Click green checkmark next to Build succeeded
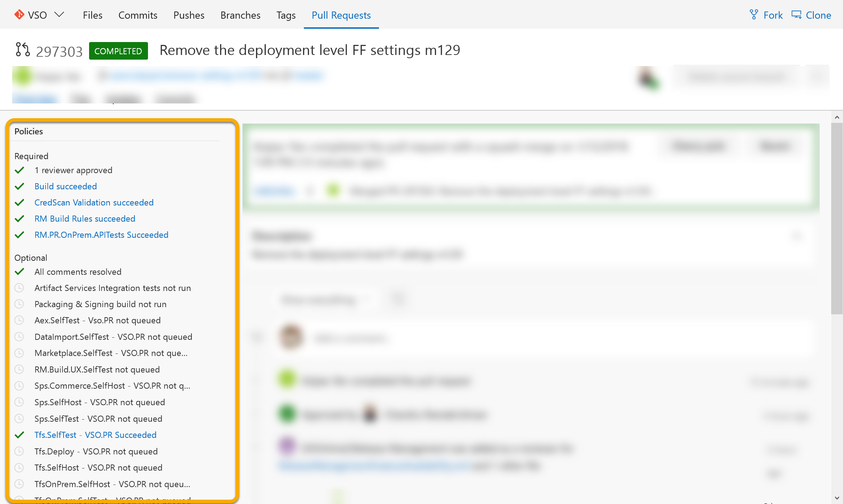This screenshot has height=504, width=843. 19,186
